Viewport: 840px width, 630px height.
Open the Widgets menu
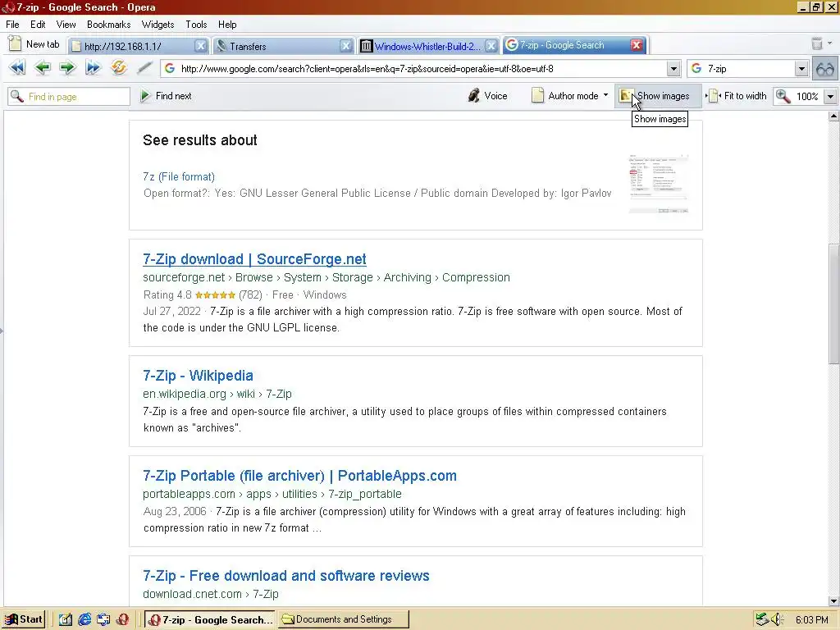point(157,24)
